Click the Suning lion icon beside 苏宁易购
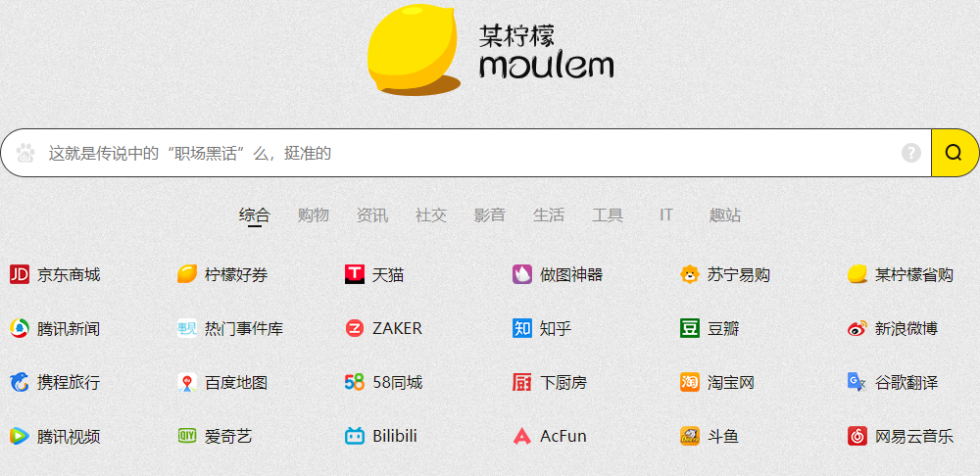The height and width of the screenshot is (476, 980). (x=689, y=274)
